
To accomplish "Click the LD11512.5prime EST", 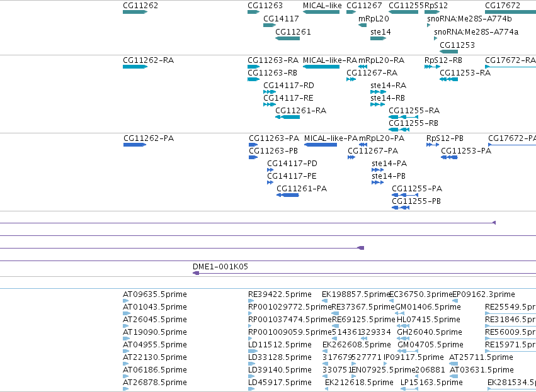I will (x=253, y=351).
